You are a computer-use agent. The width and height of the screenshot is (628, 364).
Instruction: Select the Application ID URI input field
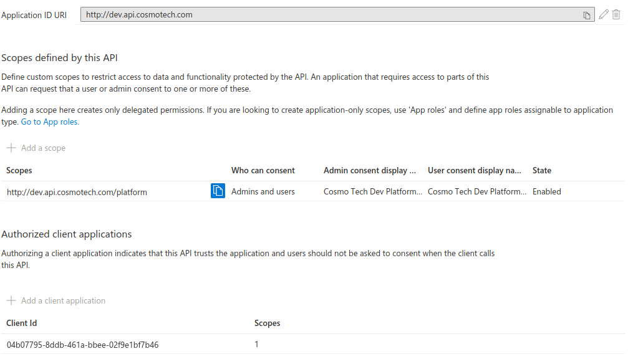coord(249,14)
